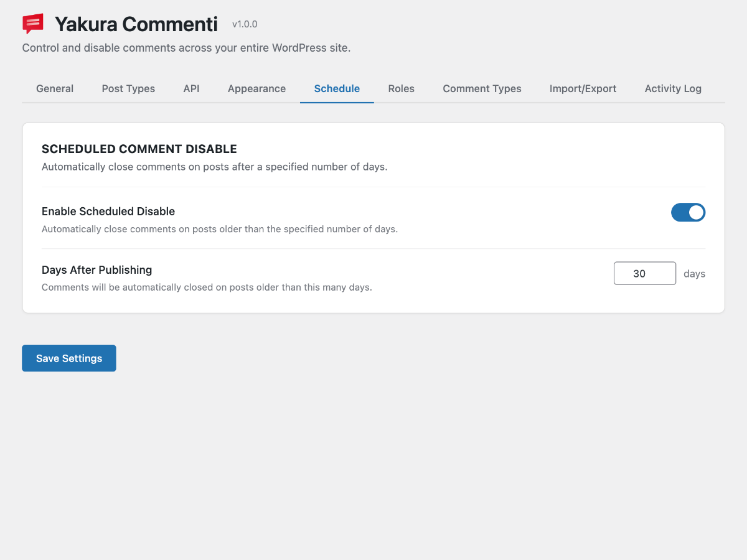The height and width of the screenshot is (560, 747).
Task: Click the SCHEDULED COMMENT DISABLE heading
Action: [x=139, y=149]
